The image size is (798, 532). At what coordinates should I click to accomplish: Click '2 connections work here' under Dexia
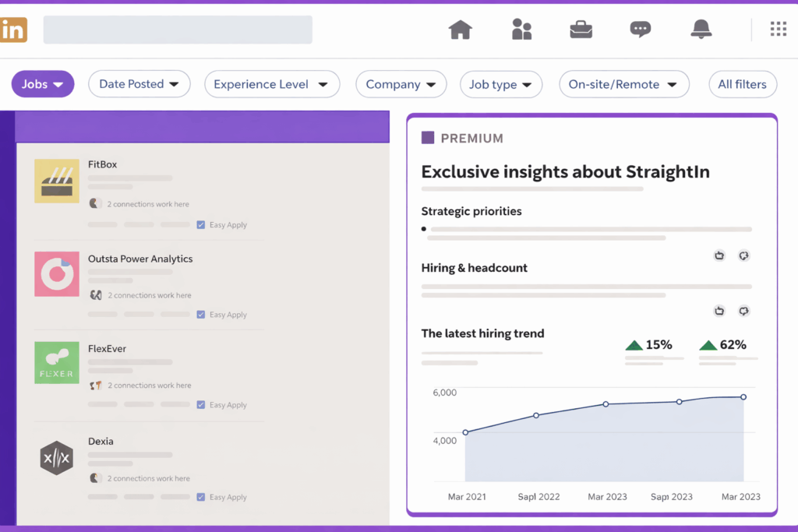coord(149,478)
